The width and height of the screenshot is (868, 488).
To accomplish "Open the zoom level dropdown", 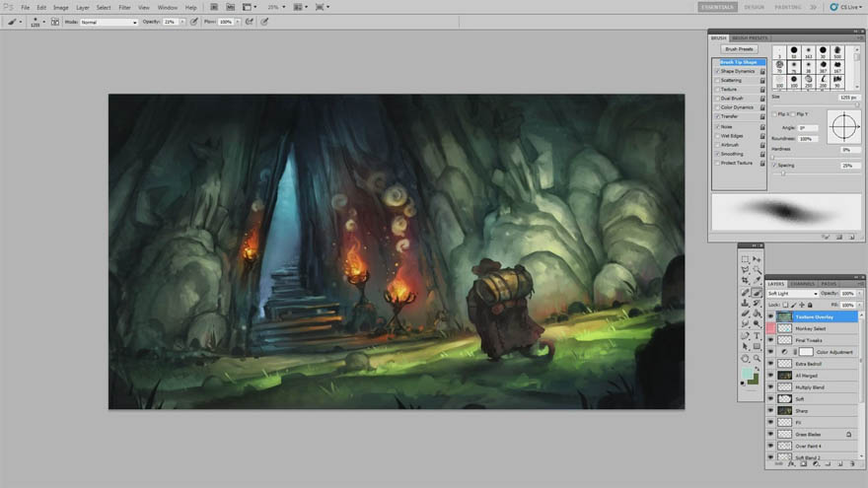I will tap(276, 7).
